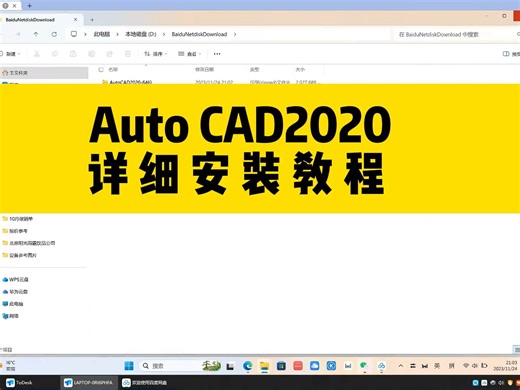Go forward in File Explorer navigation
The height and width of the screenshot is (390, 520).
(x=18, y=34)
